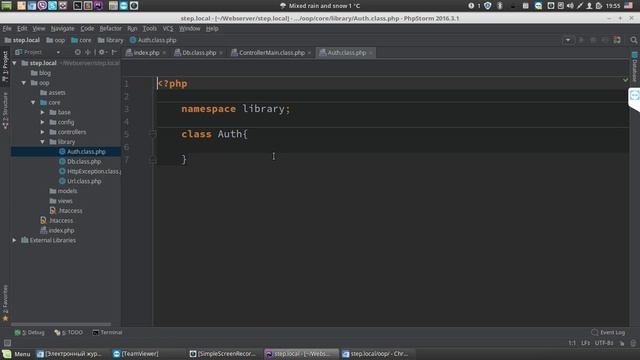Collapse the core folder
The height and width of the screenshot is (360, 640).
(x=33, y=102)
